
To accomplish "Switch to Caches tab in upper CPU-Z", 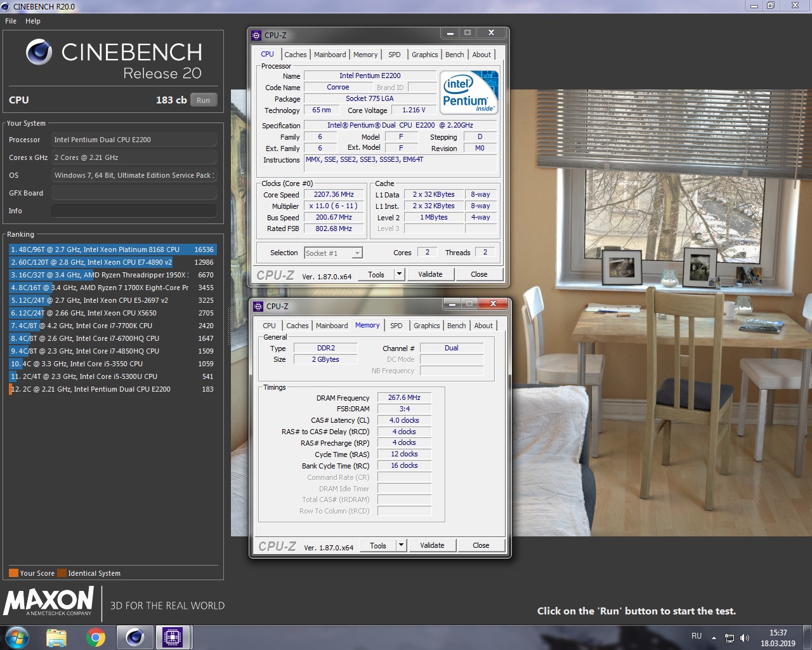I will 296,55.
